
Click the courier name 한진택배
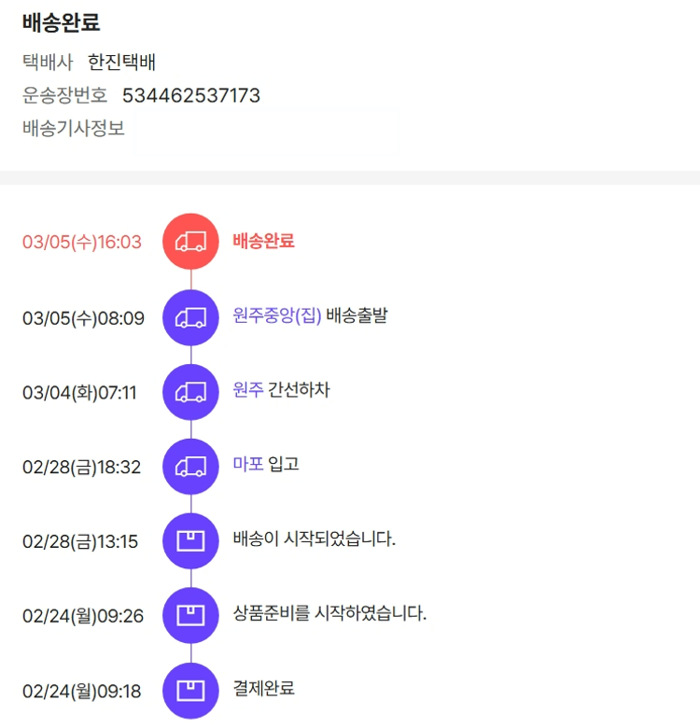click(x=121, y=63)
